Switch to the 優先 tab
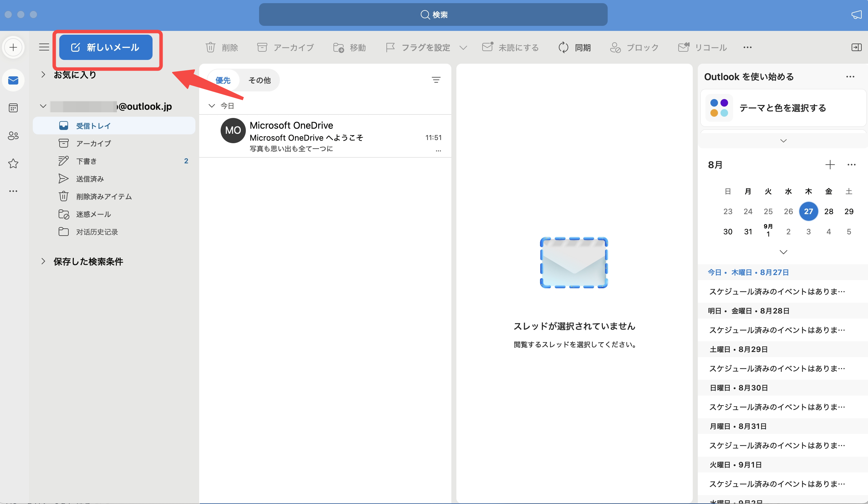This screenshot has width=868, height=504. pyautogui.click(x=223, y=80)
